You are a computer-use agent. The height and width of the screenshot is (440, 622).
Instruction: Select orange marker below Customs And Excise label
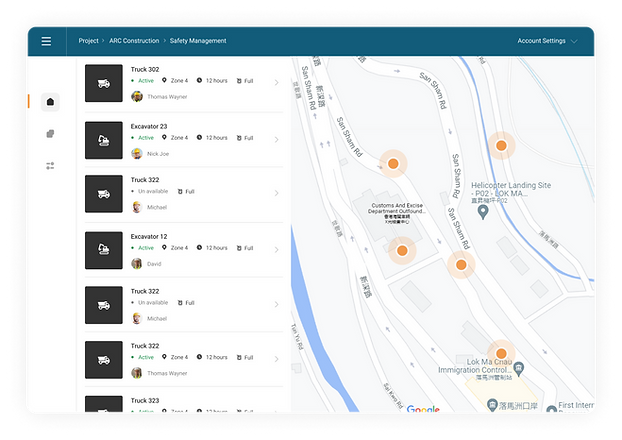point(402,251)
